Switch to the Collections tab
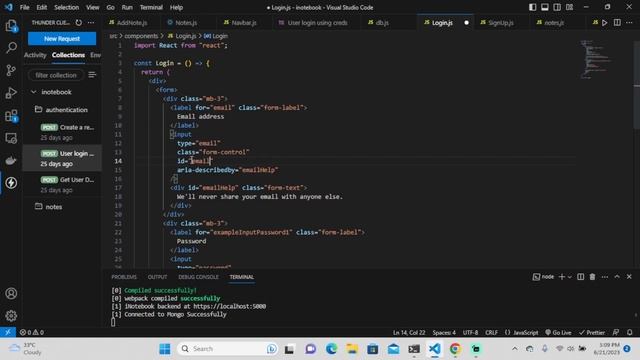The width and height of the screenshot is (640, 360). (68, 55)
